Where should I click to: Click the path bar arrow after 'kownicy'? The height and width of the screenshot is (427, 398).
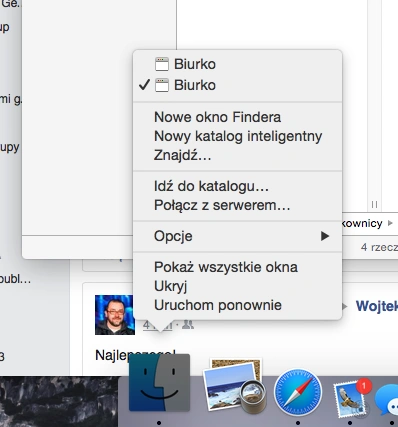390,223
